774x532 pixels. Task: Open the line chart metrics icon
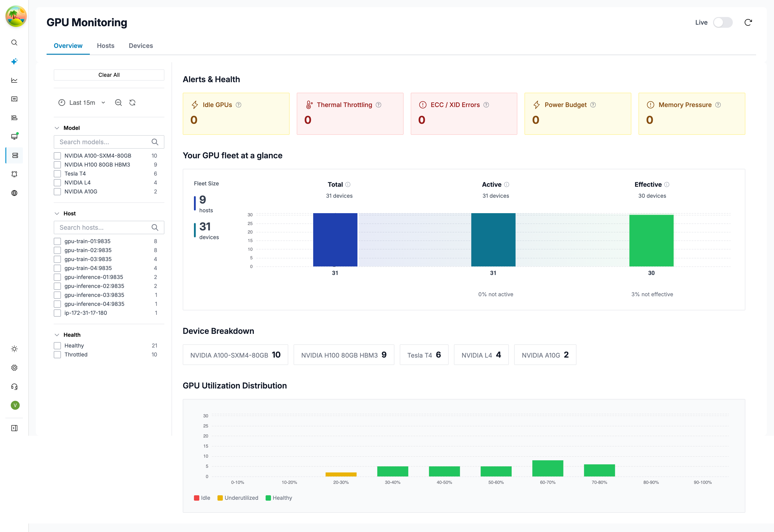click(14, 80)
